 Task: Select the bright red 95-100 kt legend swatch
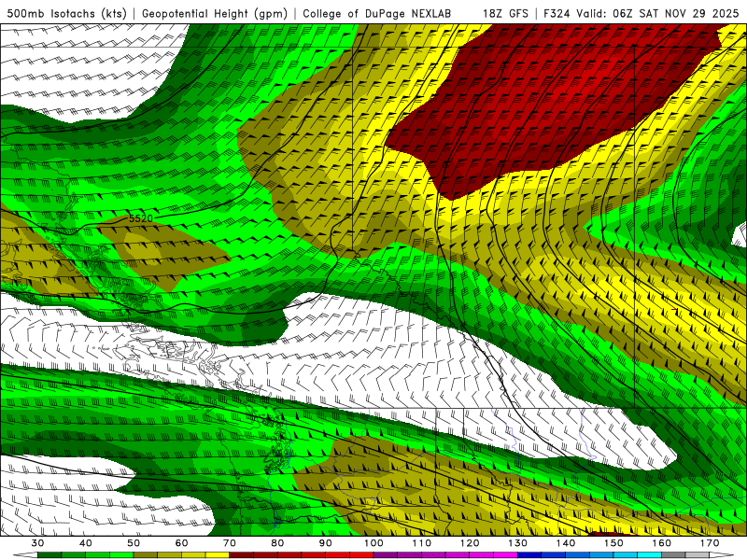coord(361,554)
